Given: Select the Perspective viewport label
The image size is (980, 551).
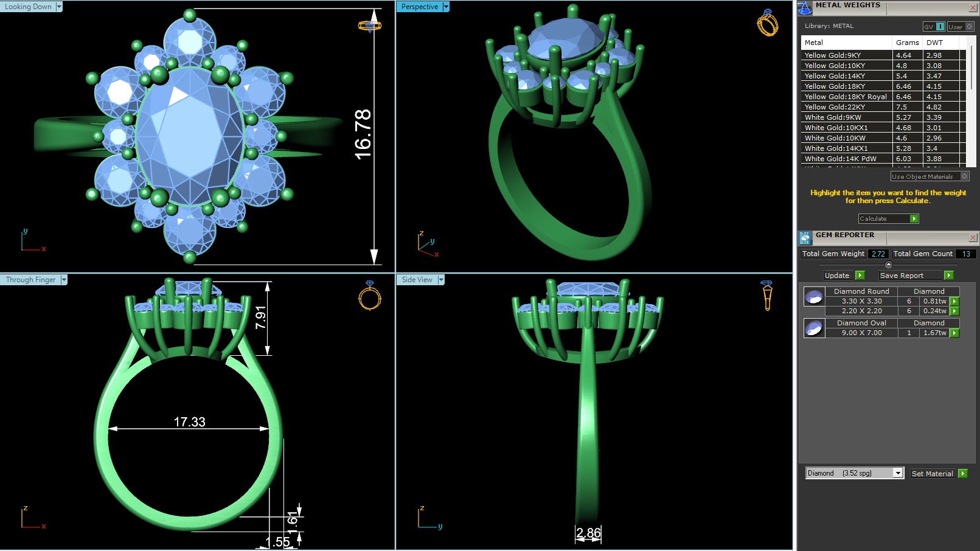Looking at the screenshot, I should coord(420,7).
